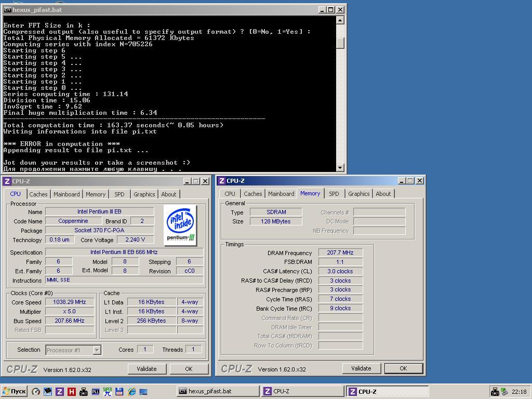This screenshot has width=532, height=399.
Task: Click the '1038.29 MHz' core speed value
Action: pyautogui.click(x=70, y=302)
